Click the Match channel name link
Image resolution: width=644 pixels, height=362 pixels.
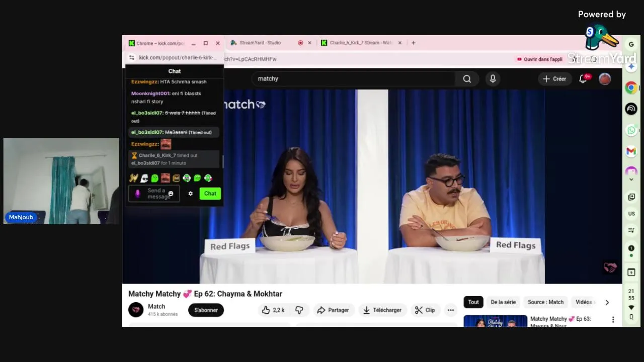coord(156,306)
